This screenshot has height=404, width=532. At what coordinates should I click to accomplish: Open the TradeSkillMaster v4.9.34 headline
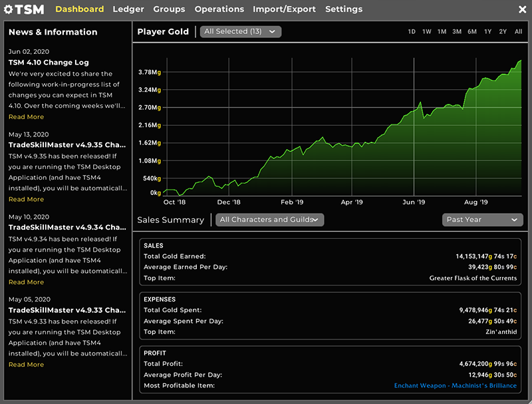click(67, 228)
